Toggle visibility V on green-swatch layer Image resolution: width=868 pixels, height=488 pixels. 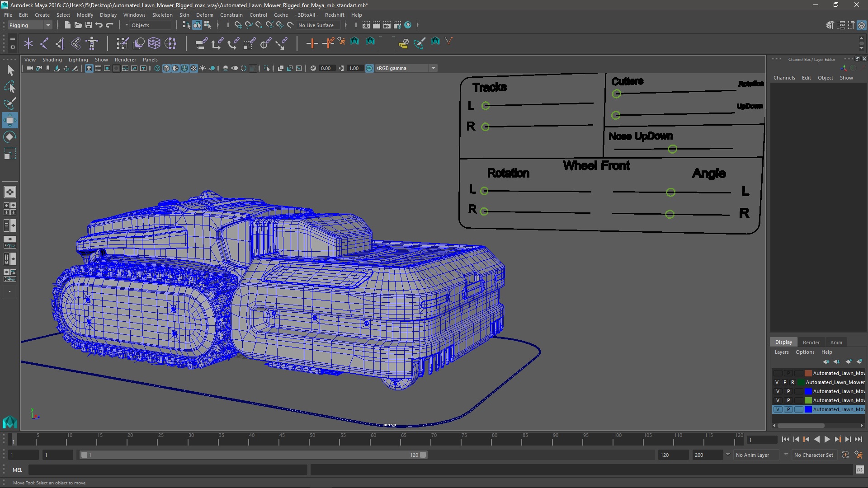(x=778, y=400)
